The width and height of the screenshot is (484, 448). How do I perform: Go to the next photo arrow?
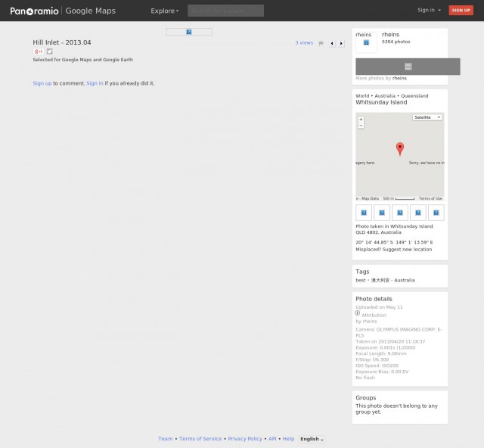[x=341, y=43]
